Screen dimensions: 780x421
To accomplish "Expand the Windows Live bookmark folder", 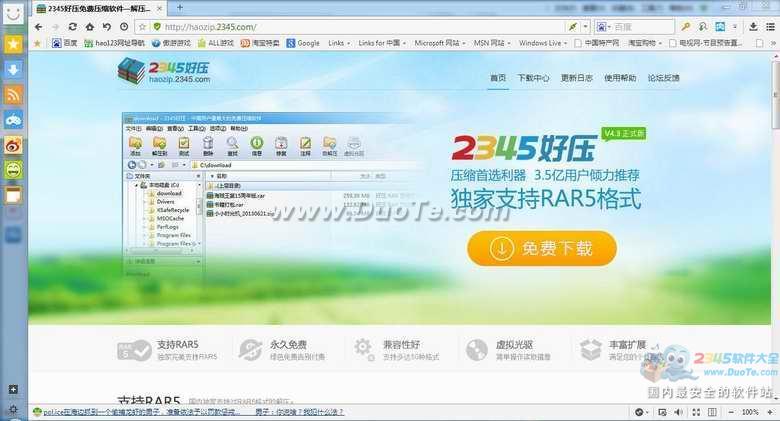I will pyautogui.click(x=569, y=43).
